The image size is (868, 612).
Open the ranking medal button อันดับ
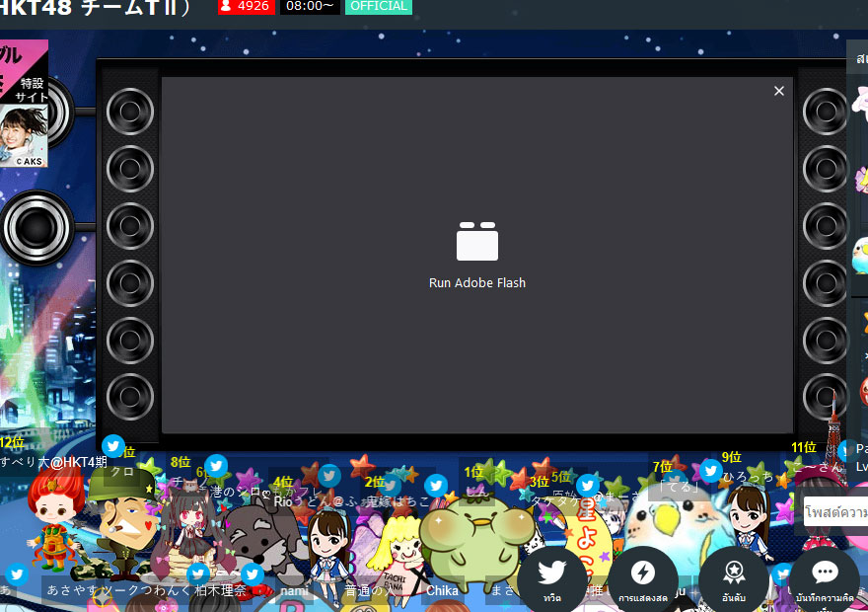click(734, 579)
